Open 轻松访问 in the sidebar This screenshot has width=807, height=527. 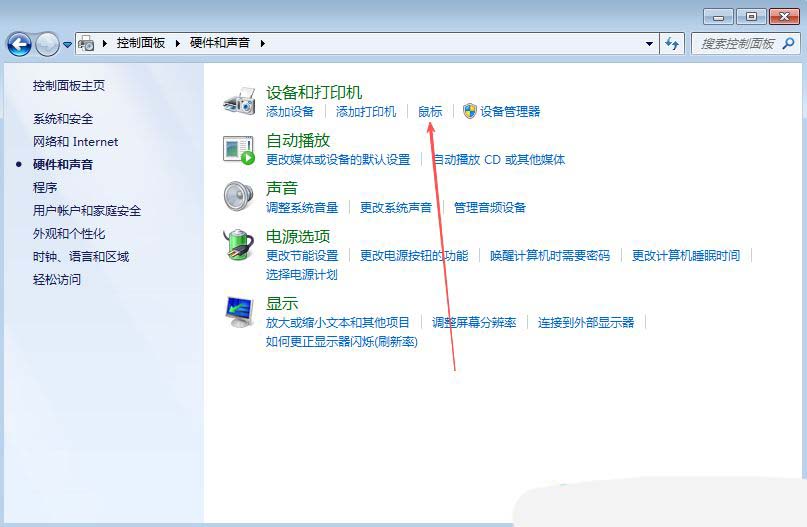tap(57, 279)
